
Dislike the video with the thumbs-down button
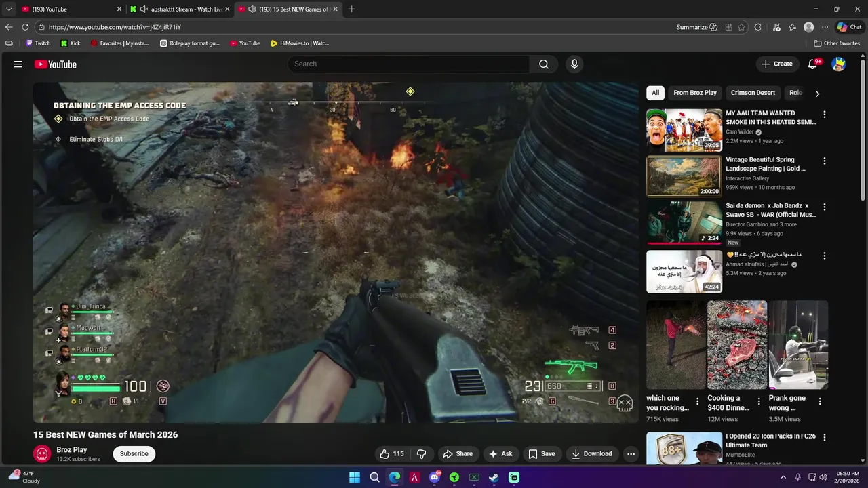(421, 454)
